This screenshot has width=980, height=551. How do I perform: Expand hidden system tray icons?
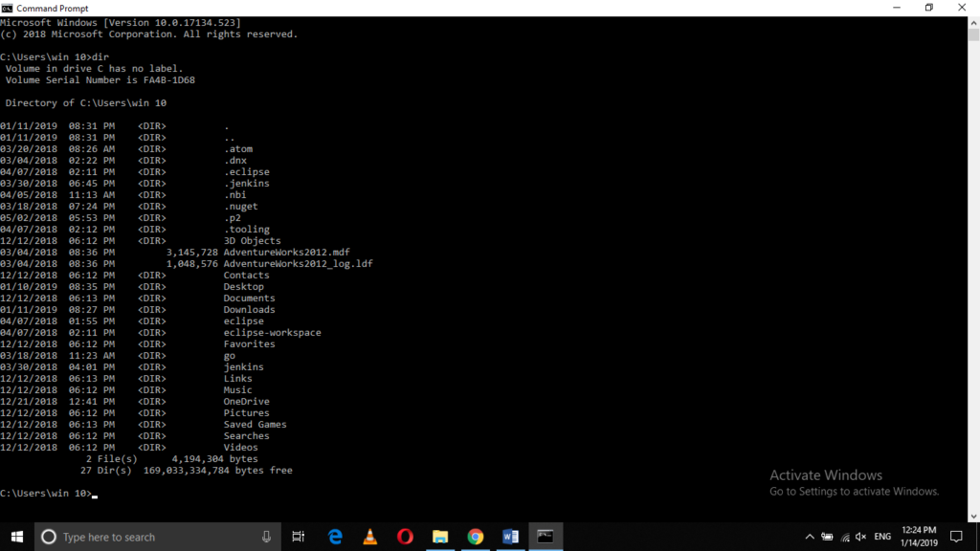tap(810, 537)
